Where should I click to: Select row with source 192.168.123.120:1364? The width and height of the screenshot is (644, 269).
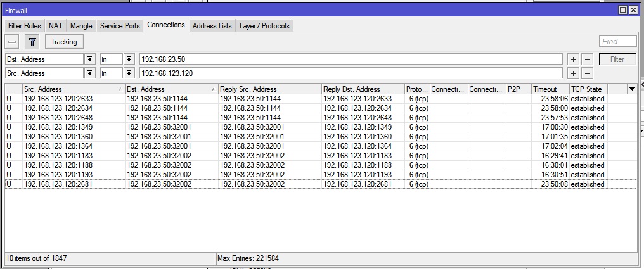321,146
